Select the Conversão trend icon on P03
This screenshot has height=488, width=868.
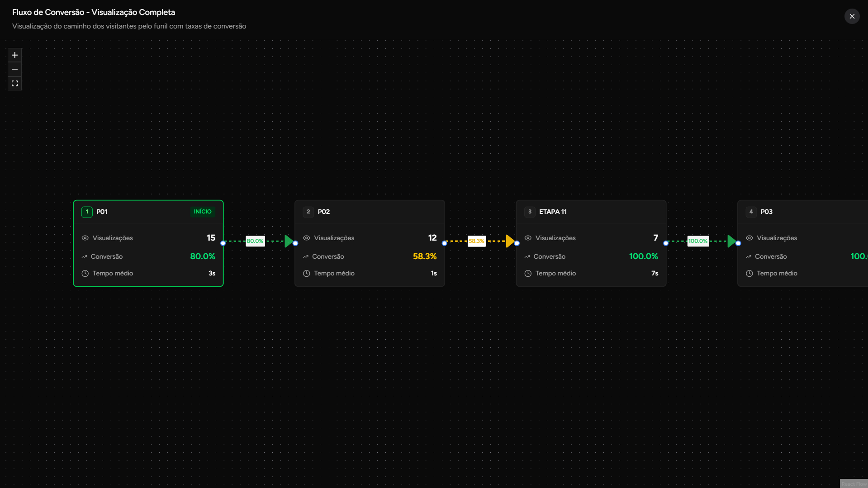click(749, 256)
